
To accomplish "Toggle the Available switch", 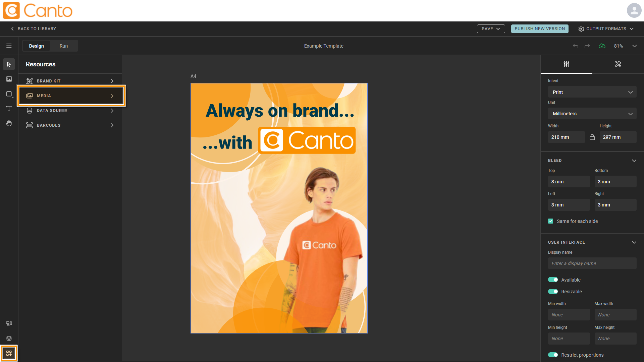I will pos(553,280).
